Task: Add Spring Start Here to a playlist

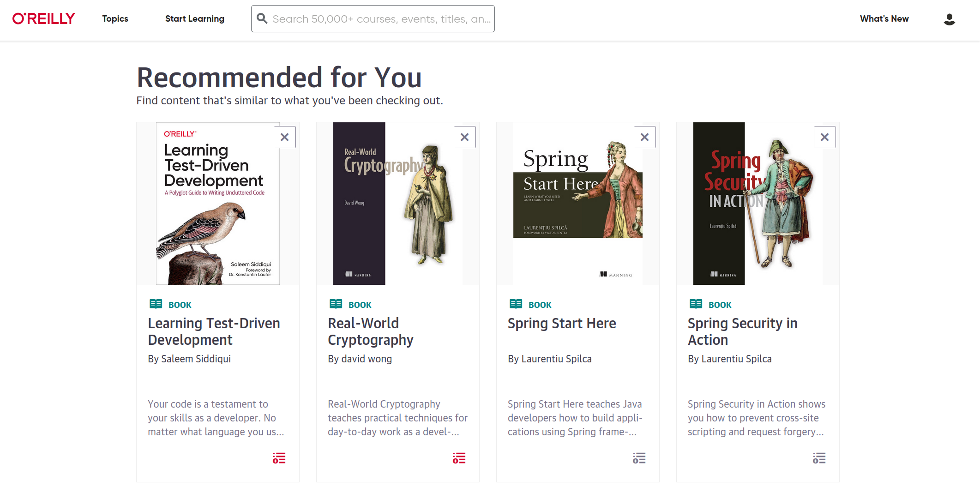Action: pyautogui.click(x=639, y=458)
